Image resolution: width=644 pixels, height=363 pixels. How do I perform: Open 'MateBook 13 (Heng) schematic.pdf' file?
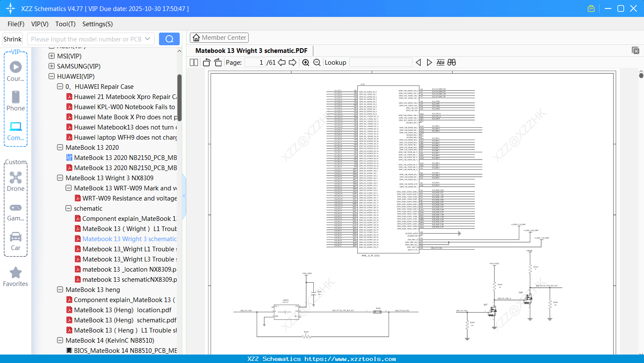coord(125,320)
